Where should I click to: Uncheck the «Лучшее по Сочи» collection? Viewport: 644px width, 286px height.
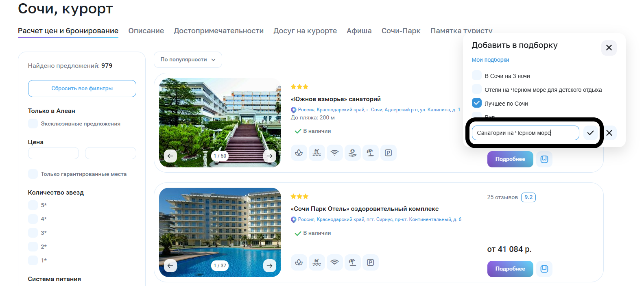tap(477, 103)
